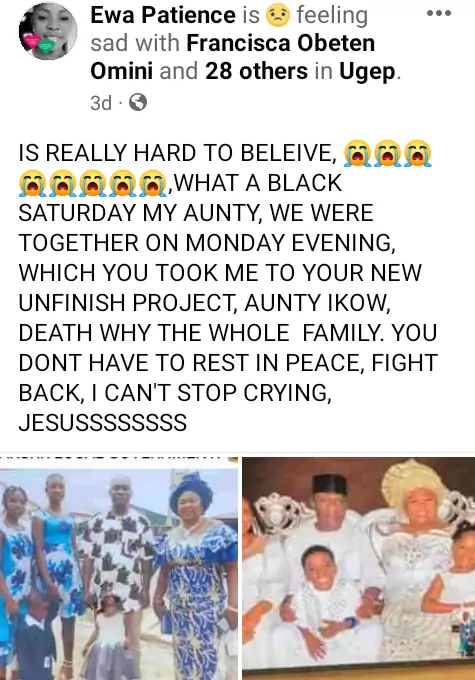Click the word JESUSSSSSSSS in the post
The image size is (475, 680).
(x=103, y=423)
